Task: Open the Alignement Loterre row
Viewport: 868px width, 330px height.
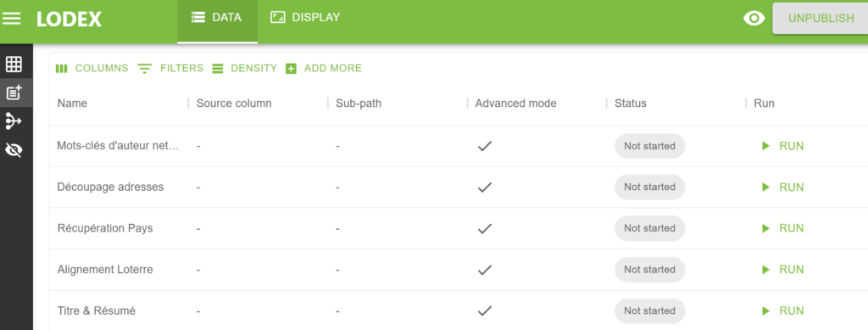Action: 459,270
